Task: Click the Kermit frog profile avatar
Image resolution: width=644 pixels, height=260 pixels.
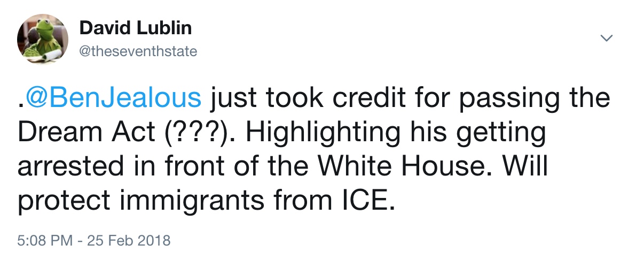Action: click(43, 39)
